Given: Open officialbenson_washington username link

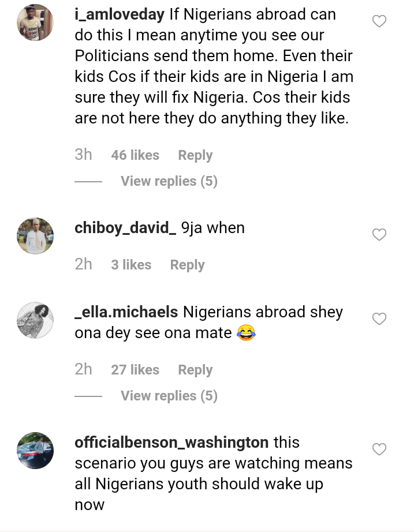Looking at the screenshot, I should point(171,443).
